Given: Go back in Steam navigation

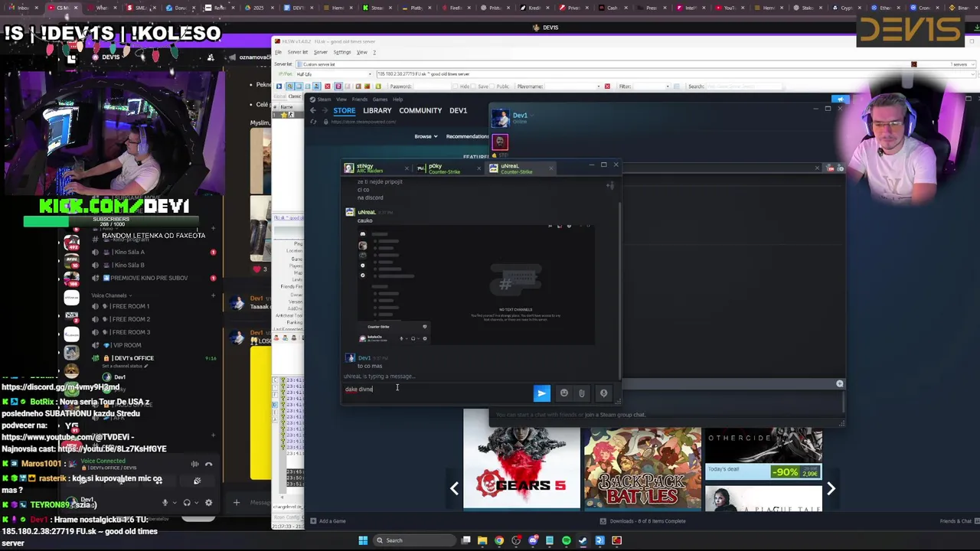Looking at the screenshot, I should click(x=312, y=110).
